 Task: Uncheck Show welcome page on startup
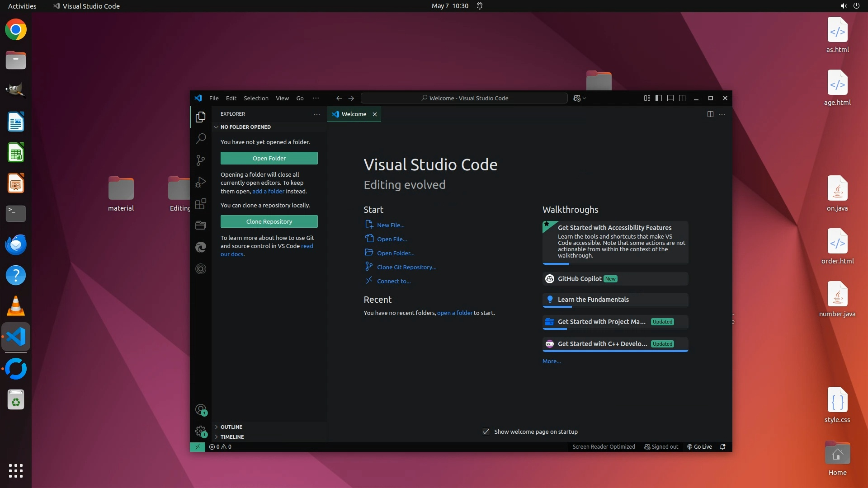(486, 432)
